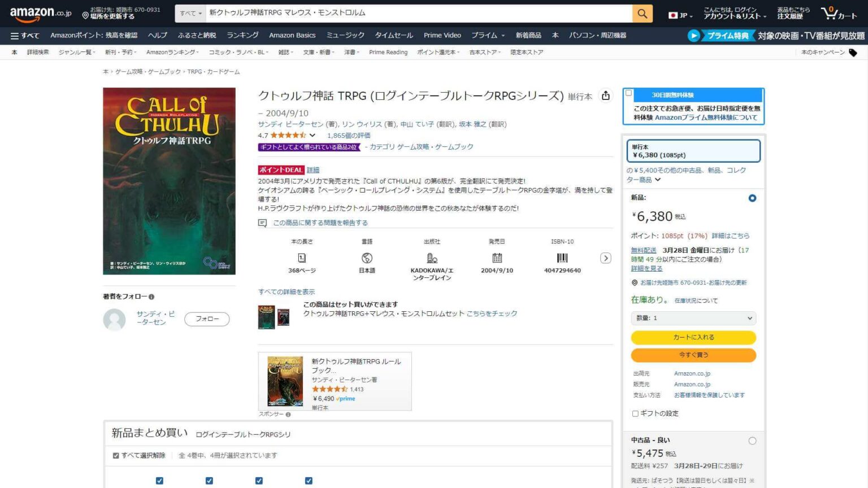Image resolution: width=868 pixels, height=488 pixels.
Task: Open the 数量 quantity dropdown
Action: [693, 317]
